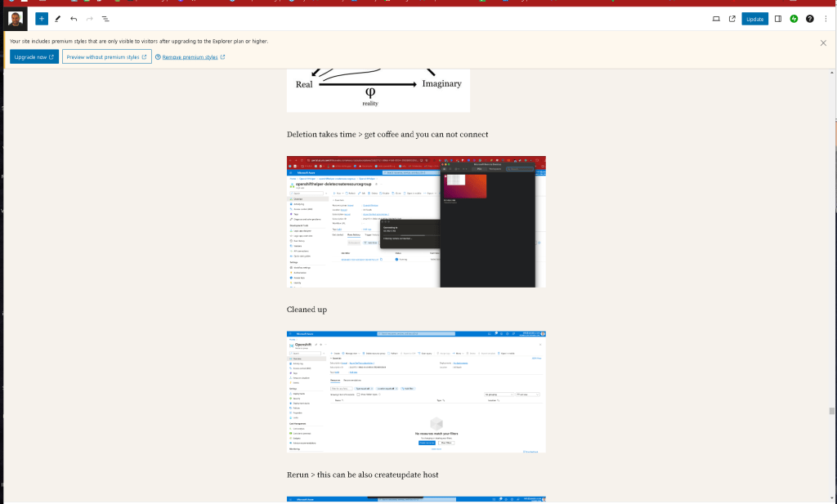Open the Jetpack panel icon
The image size is (837, 504).
(x=794, y=19)
